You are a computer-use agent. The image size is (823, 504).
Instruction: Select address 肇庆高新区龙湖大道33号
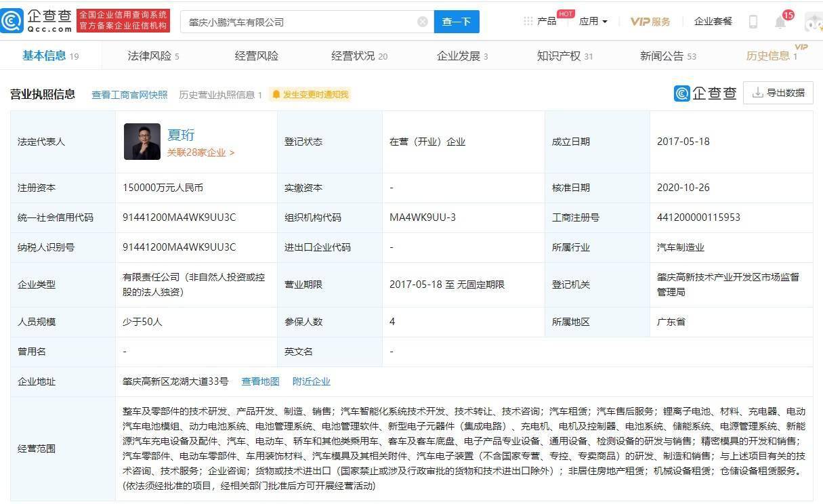click(x=176, y=381)
